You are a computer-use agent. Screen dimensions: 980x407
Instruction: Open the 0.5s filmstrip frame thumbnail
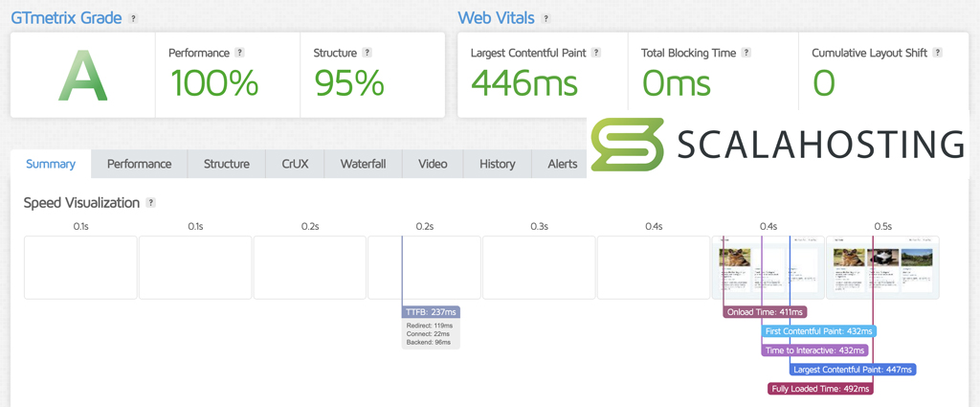pos(882,267)
